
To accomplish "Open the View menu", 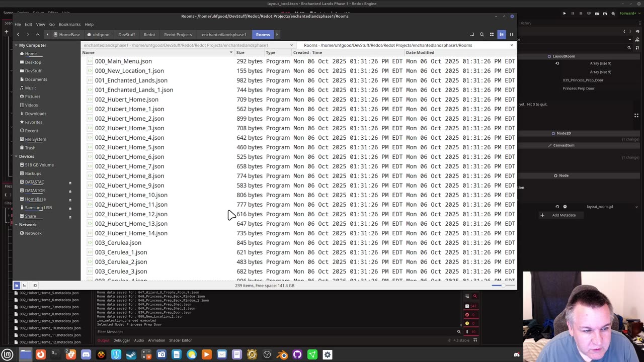I will (40, 24).
